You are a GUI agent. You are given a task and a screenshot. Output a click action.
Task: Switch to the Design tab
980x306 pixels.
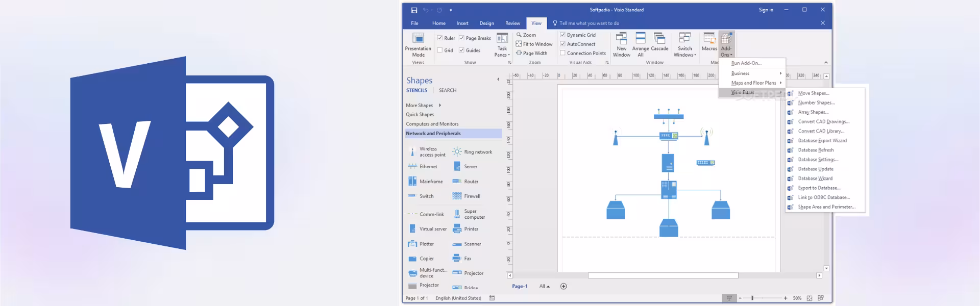[x=486, y=23]
